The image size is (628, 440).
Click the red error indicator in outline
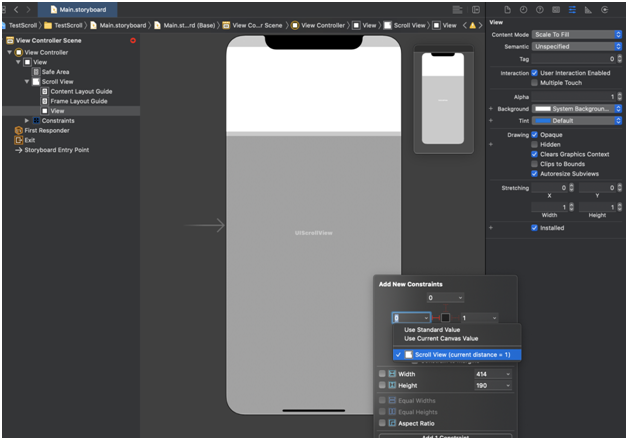(x=133, y=40)
